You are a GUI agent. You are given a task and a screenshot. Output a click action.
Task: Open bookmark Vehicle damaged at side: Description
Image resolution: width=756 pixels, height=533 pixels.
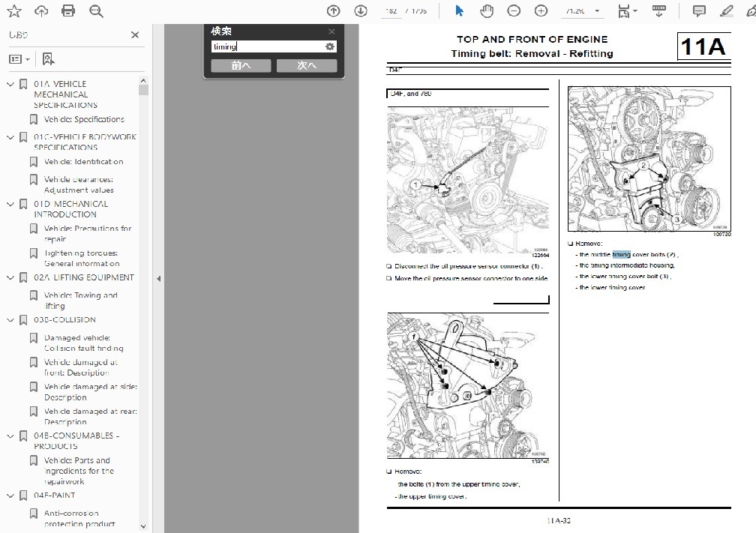[90, 392]
